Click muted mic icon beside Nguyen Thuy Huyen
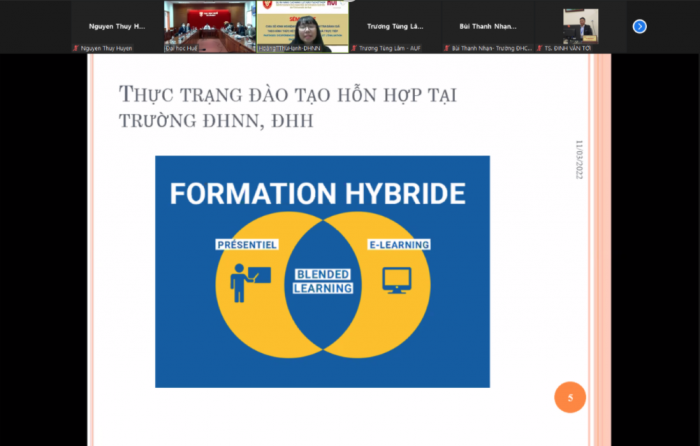The width and height of the screenshot is (700, 446). pos(75,48)
